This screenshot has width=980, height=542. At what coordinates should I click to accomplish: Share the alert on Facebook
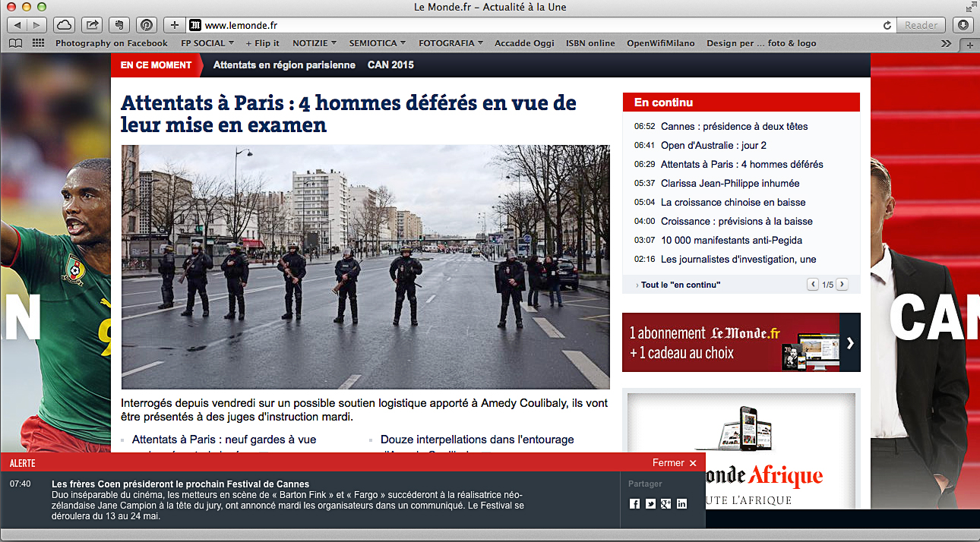[635, 503]
